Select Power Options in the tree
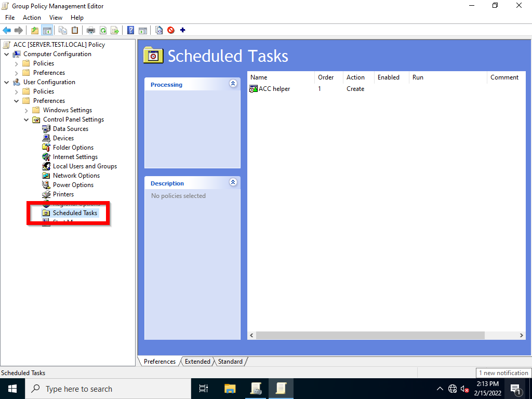Screen dimensions: 532x399 tap(73, 185)
